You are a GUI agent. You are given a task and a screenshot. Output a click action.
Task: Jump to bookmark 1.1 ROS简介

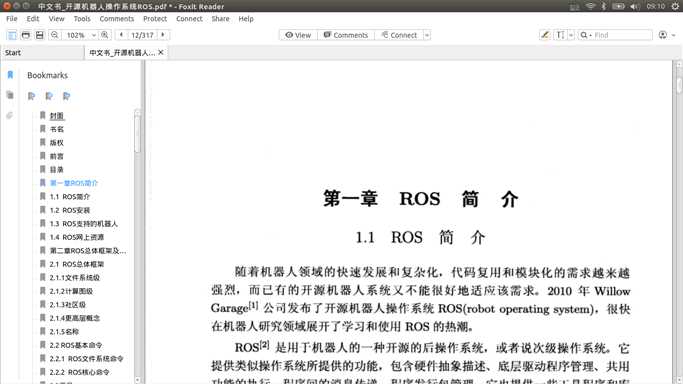pyautogui.click(x=70, y=197)
